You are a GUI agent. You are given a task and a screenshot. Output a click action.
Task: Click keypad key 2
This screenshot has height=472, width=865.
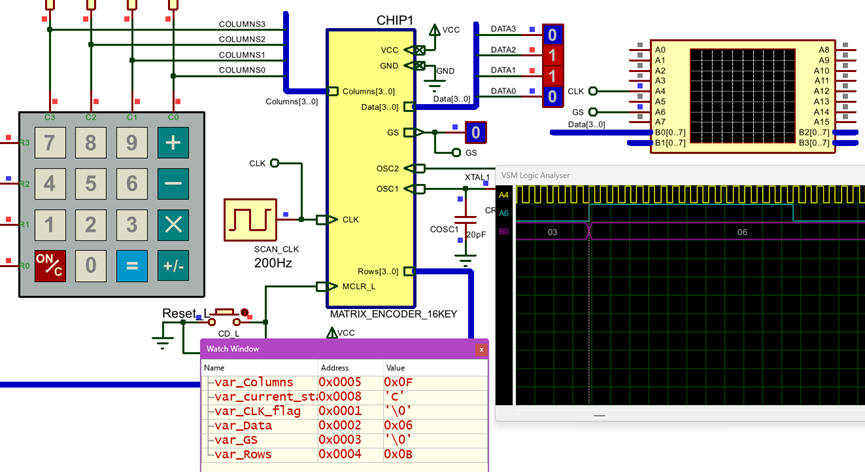pos(91,225)
